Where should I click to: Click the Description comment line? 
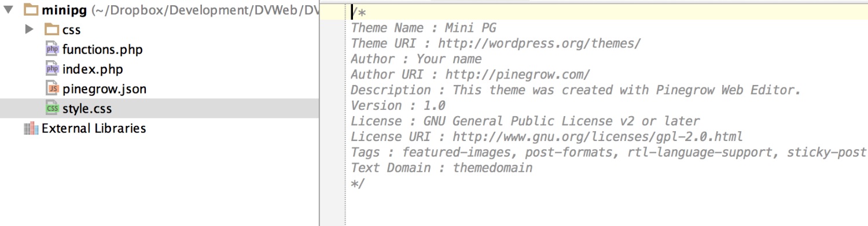click(x=576, y=90)
